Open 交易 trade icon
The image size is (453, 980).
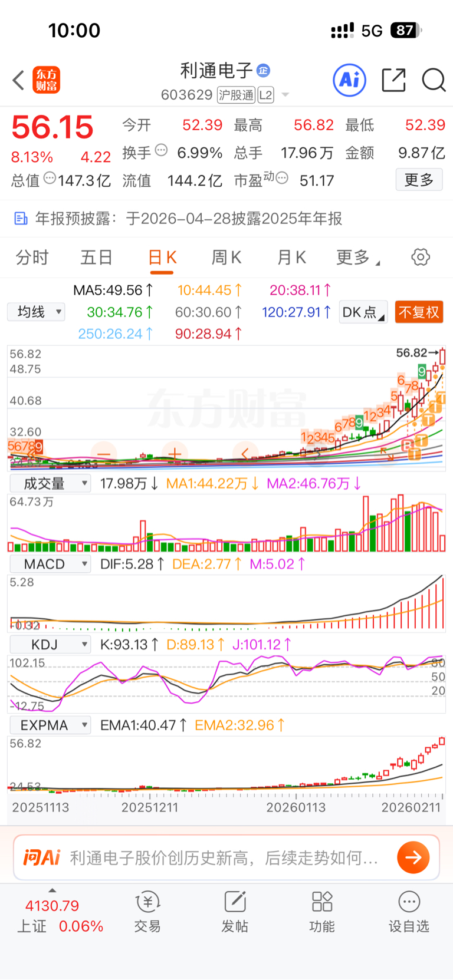tap(147, 912)
